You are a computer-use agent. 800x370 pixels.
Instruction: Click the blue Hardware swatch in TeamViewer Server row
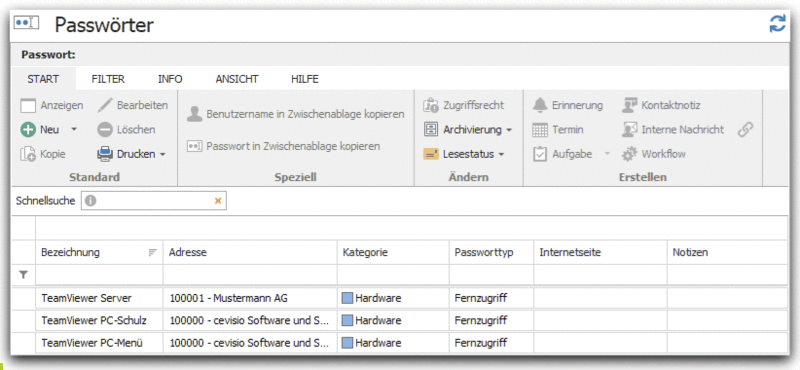(x=347, y=298)
